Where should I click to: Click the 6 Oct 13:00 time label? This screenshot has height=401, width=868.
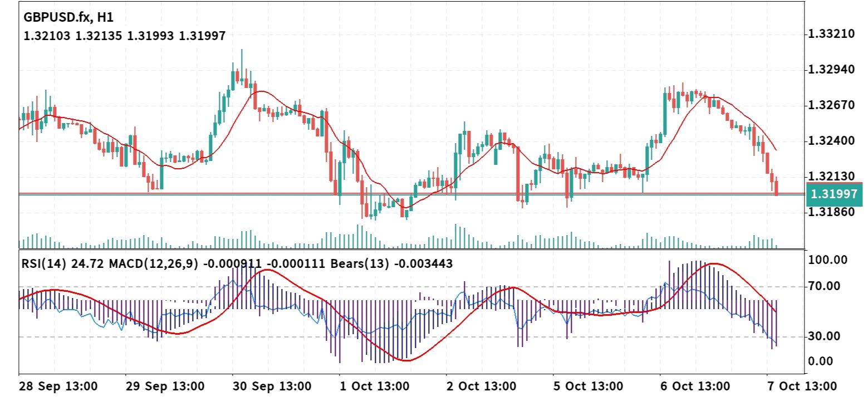(697, 387)
